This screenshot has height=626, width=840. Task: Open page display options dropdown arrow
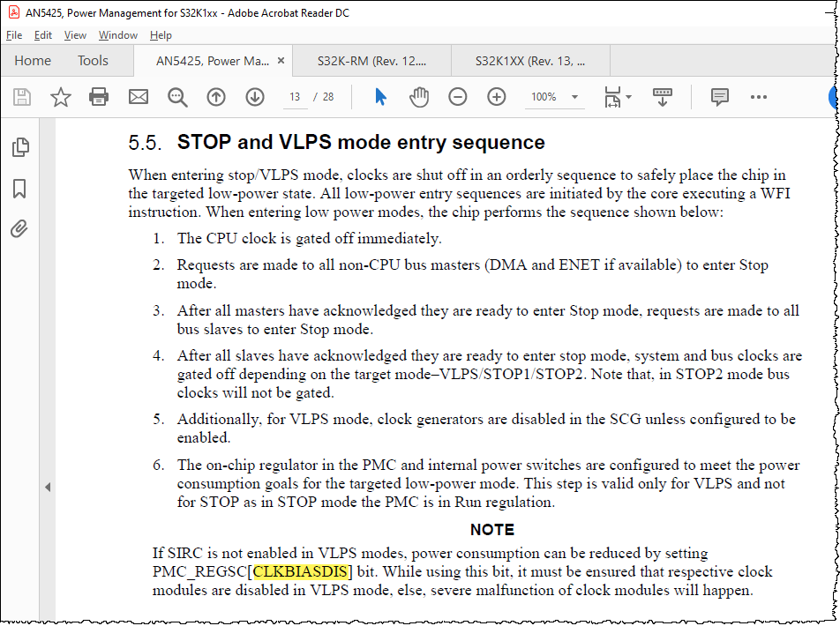628,97
